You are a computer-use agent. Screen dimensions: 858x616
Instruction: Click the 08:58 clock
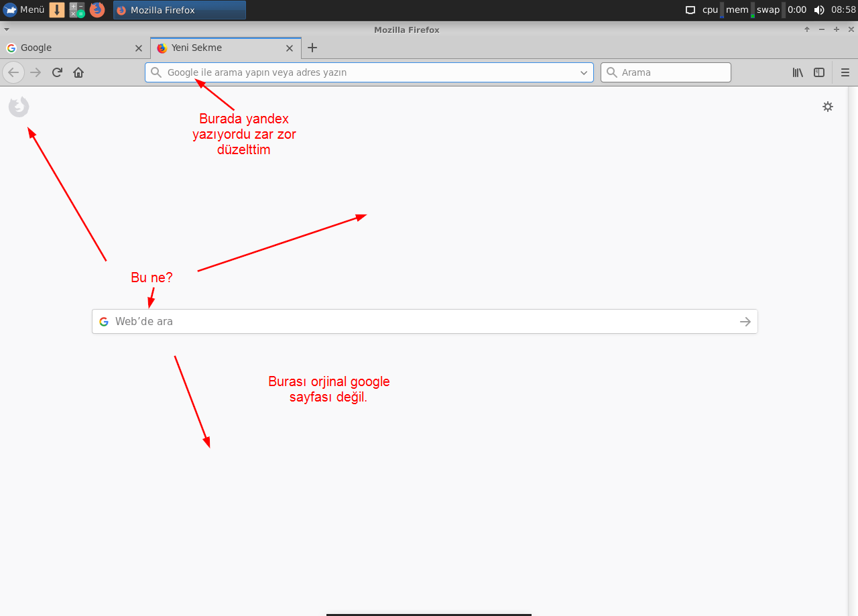tap(843, 10)
